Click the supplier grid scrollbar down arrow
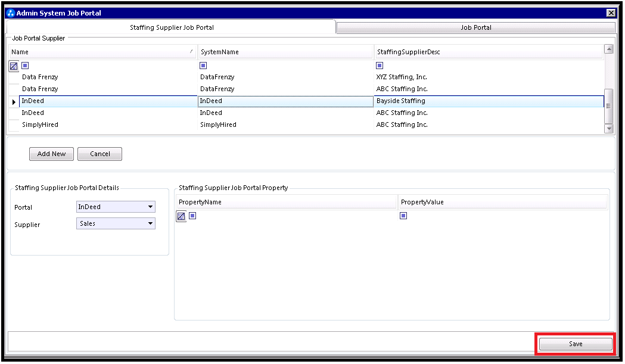 pyautogui.click(x=608, y=128)
